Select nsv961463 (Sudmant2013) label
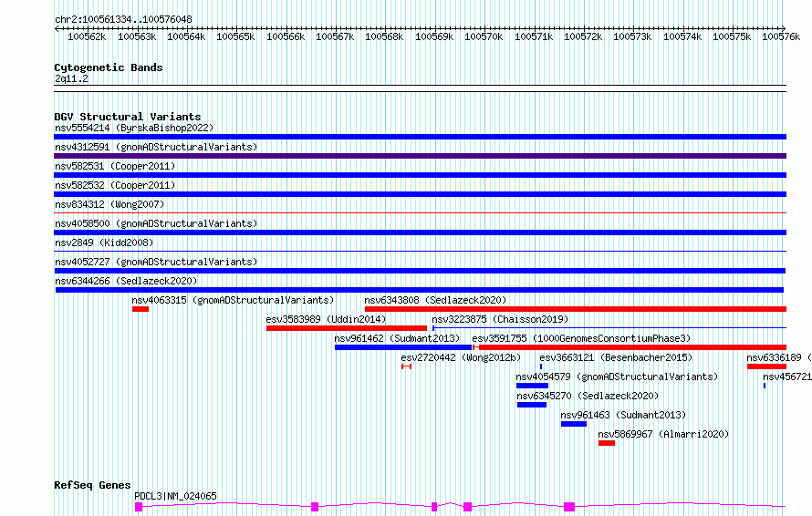 click(x=623, y=415)
